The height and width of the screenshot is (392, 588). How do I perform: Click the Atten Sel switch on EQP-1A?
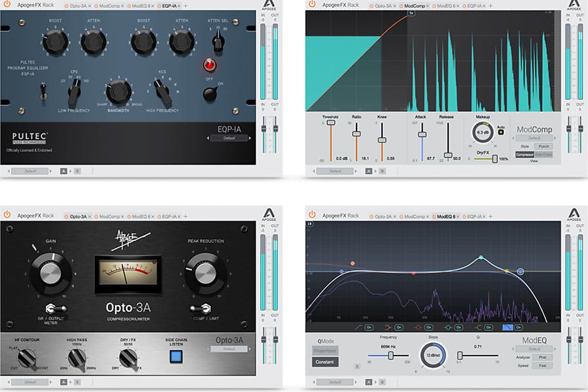coord(218,41)
